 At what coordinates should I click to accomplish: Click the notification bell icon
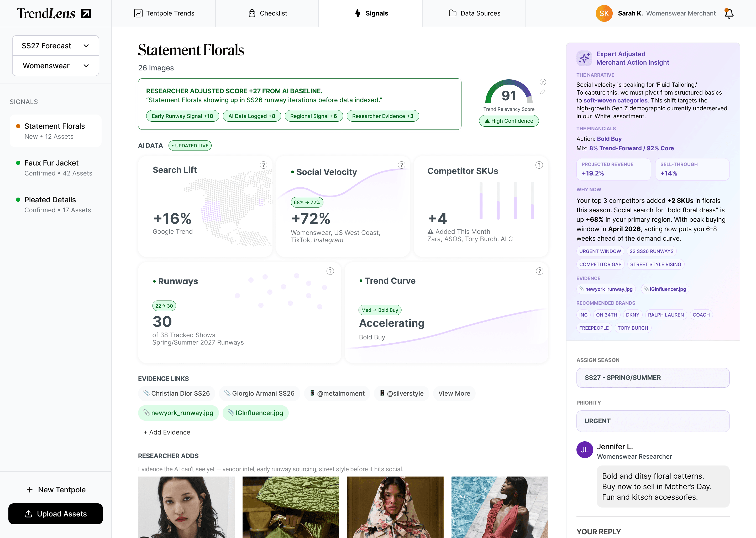point(729,13)
